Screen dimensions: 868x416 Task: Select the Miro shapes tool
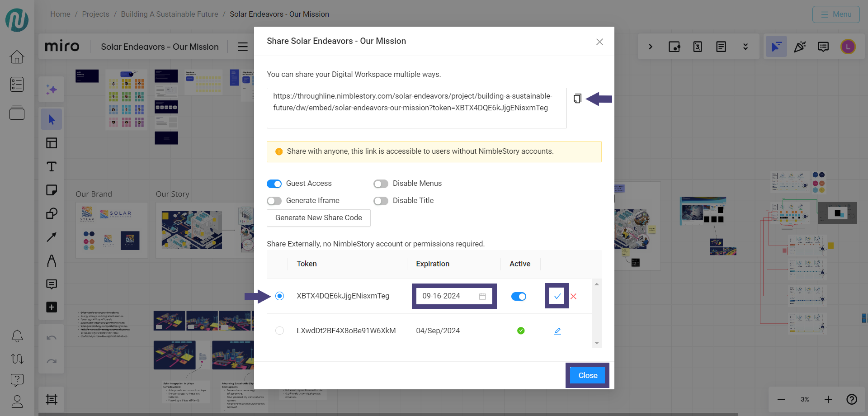coord(52,213)
